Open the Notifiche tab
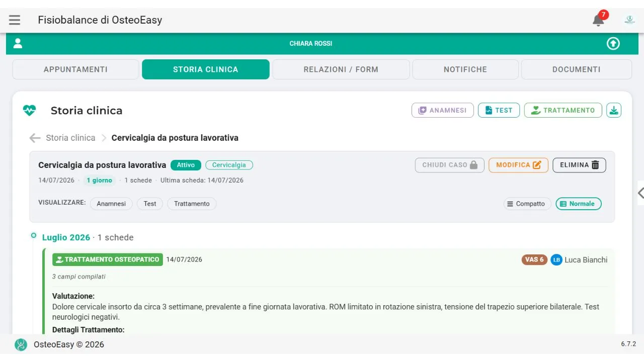This screenshot has width=644, height=362. tap(465, 69)
